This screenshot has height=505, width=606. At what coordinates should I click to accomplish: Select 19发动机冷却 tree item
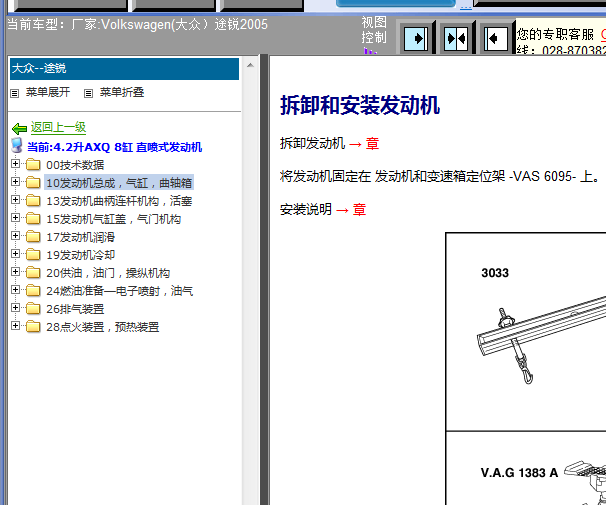80,255
